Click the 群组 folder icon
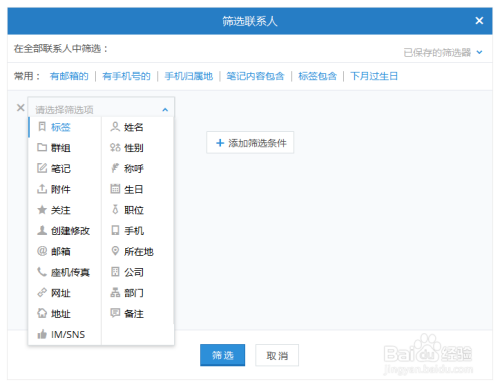This screenshot has width=500, height=387. click(x=42, y=147)
